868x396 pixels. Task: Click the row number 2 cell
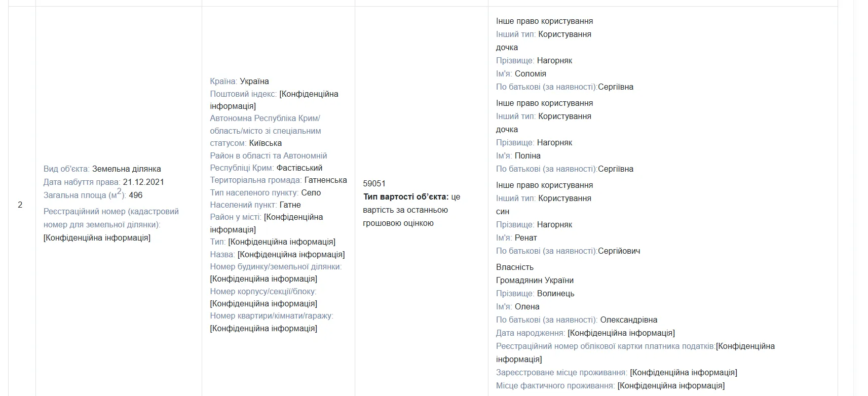pos(20,205)
